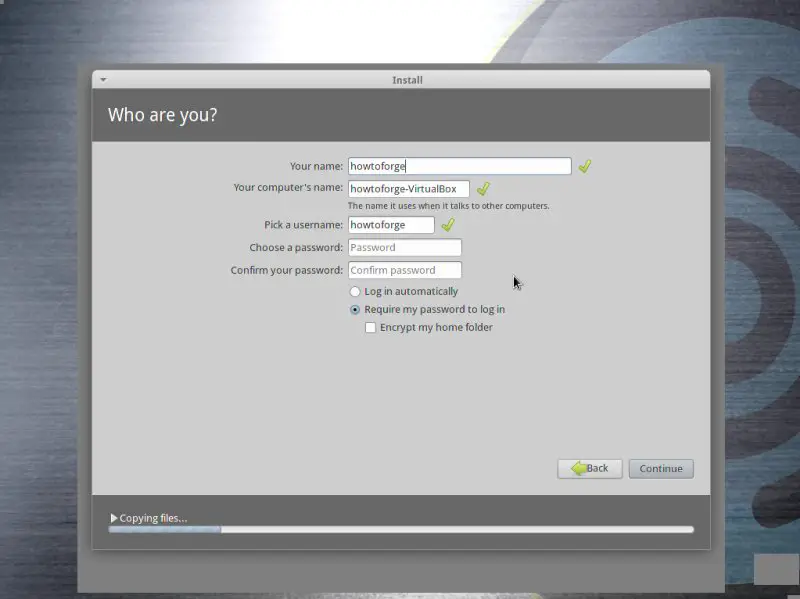Click the Confirm password field

tap(405, 270)
